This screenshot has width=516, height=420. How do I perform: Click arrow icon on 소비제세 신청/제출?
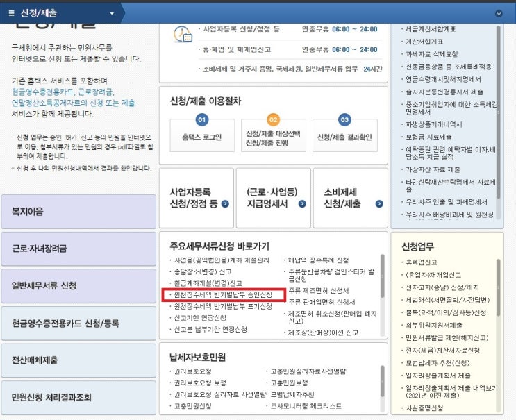click(x=379, y=204)
